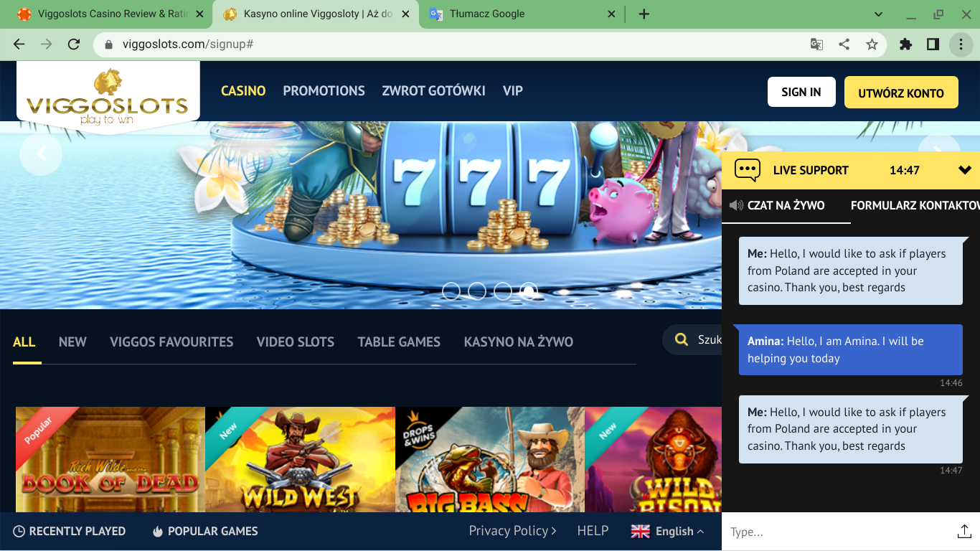Go to previous banner slide arrow
Viewport: 980px width, 551px height.
(x=41, y=154)
